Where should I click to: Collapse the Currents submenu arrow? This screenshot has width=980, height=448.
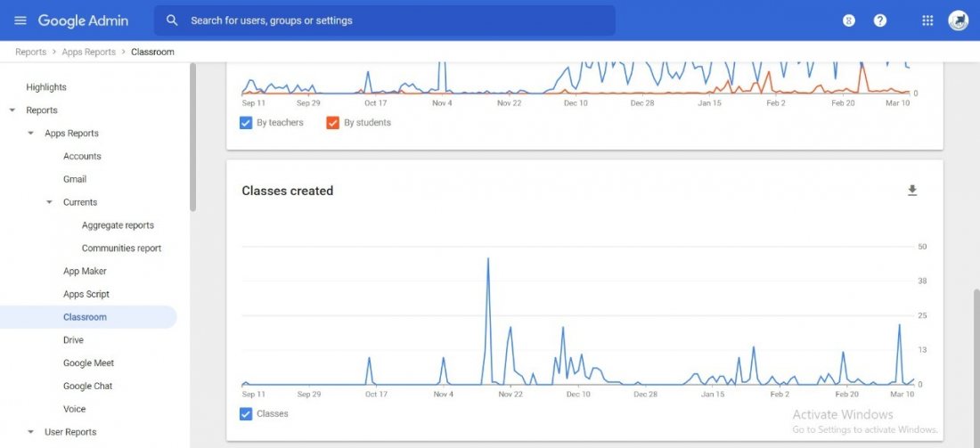[50, 202]
